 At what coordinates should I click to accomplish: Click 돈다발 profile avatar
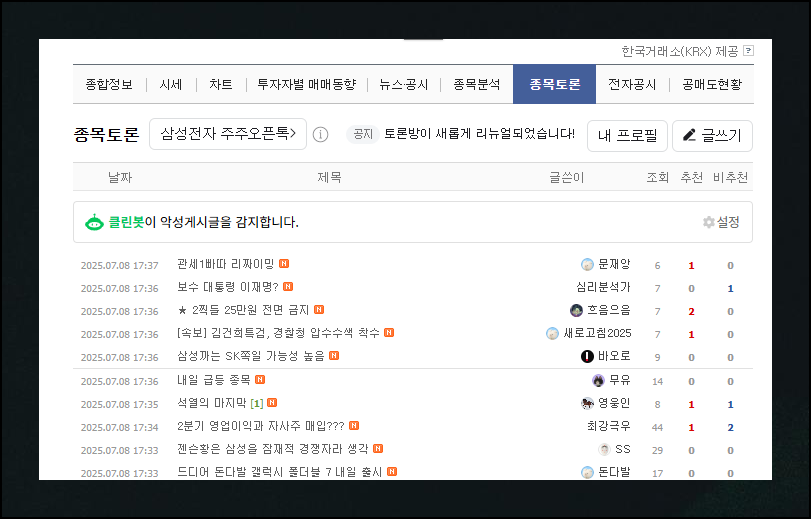point(587,472)
